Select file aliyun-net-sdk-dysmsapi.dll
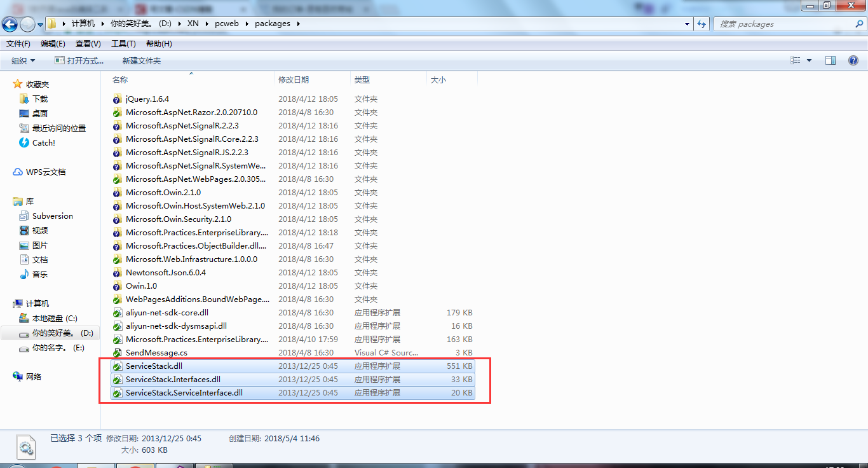This screenshot has height=468, width=868. (176, 326)
